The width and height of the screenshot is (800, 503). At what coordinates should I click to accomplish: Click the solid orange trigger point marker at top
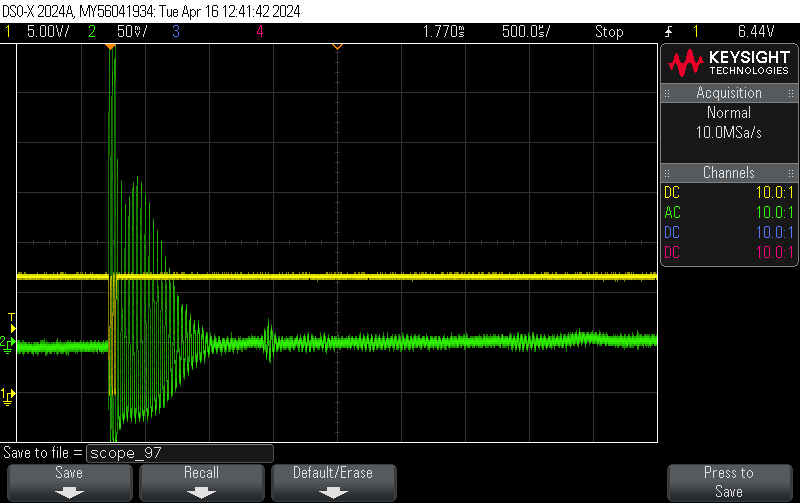point(112,46)
